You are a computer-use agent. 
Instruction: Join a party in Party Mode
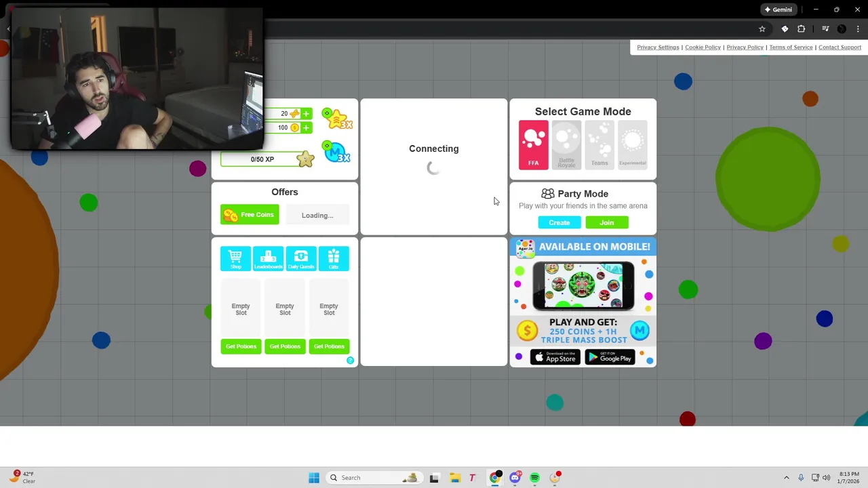tap(607, 222)
